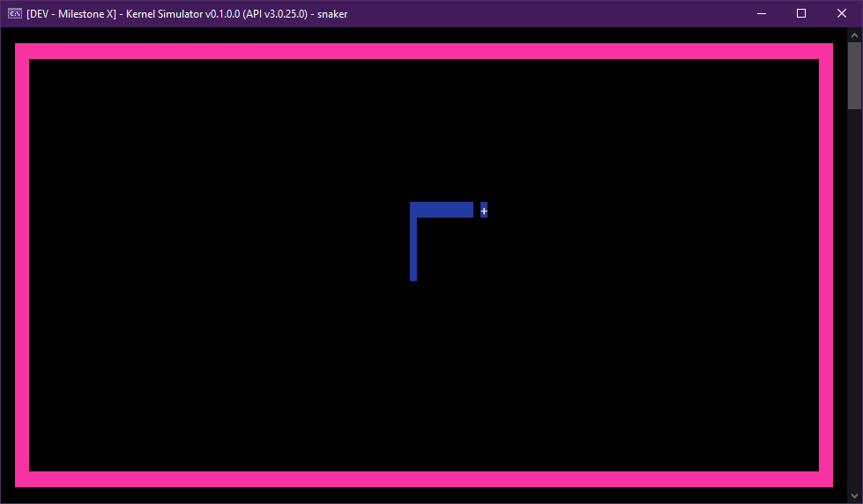This screenshot has width=863, height=504.
Task: Click the right pink border wall
Action: point(826,264)
